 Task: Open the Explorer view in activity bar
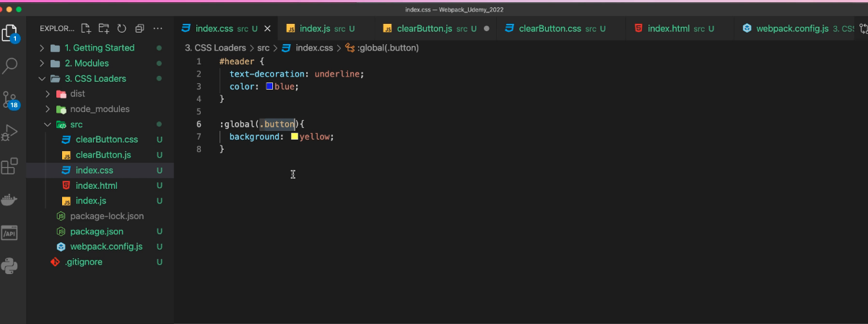point(10,33)
